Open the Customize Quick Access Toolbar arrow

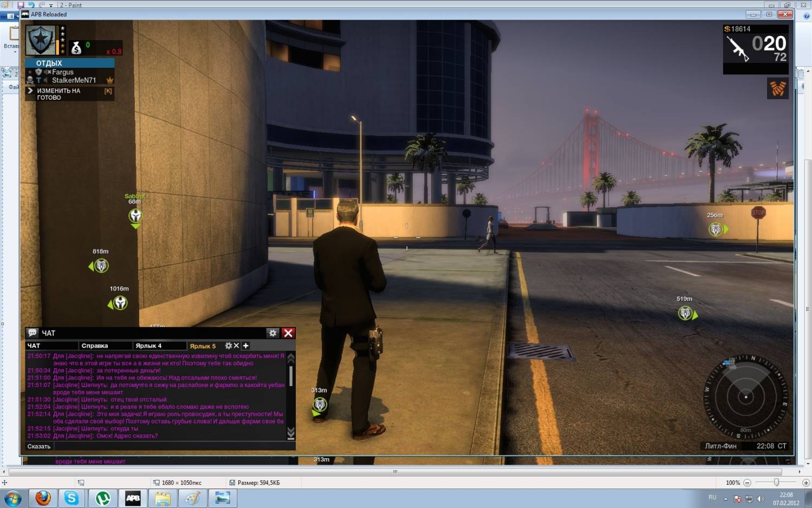pos(51,5)
